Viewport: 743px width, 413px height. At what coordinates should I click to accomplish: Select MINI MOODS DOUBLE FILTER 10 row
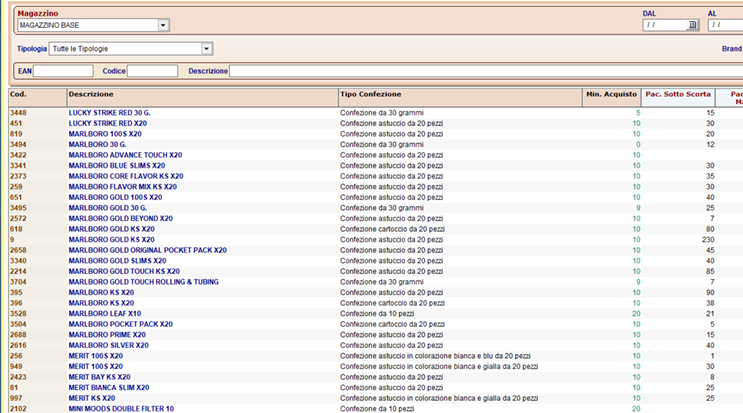[x=376, y=409]
